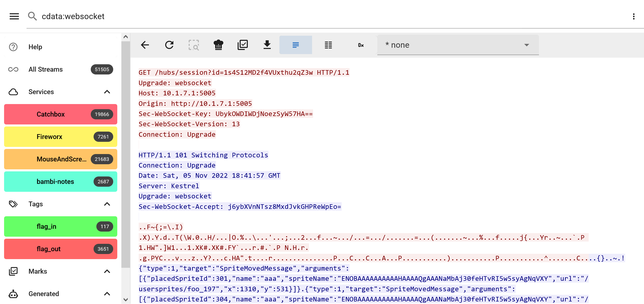This screenshot has width=644, height=304.
Task: Open the '* none' converter dropdown
Action: tap(458, 45)
